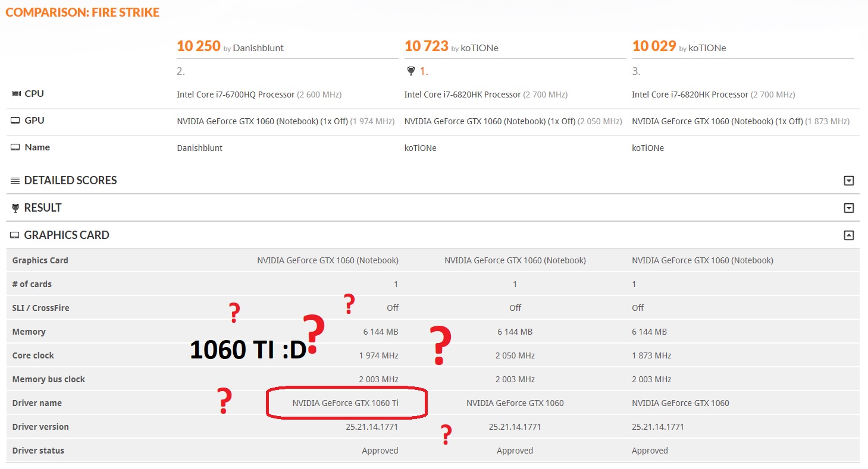
Task: Click the 2 050 MHz core clock value
Action: tap(515, 355)
